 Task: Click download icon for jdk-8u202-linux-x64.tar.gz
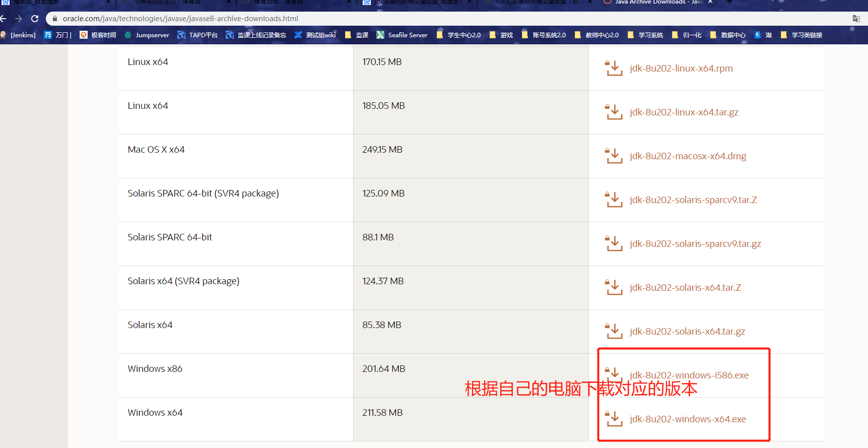(614, 112)
